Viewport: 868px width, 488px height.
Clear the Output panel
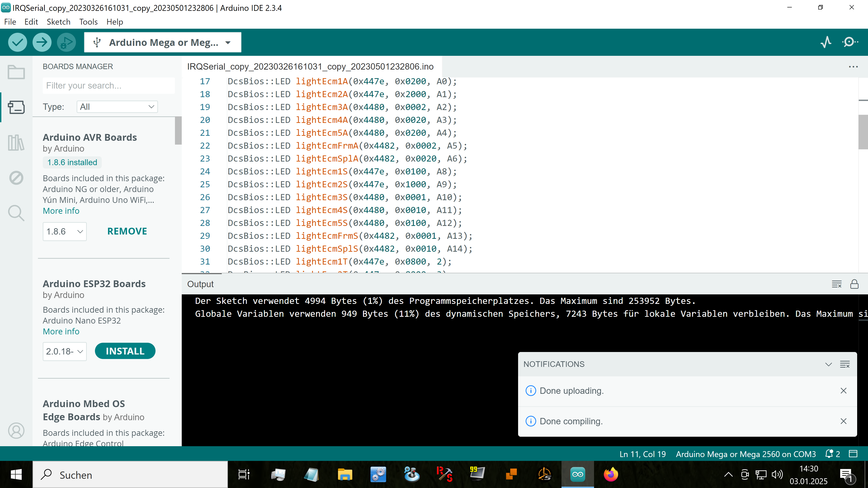click(x=836, y=284)
